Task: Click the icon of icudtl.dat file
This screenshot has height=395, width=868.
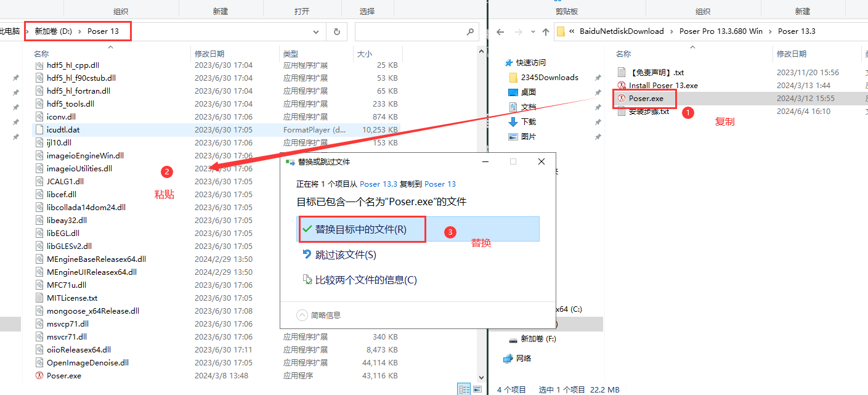Action: (x=39, y=129)
